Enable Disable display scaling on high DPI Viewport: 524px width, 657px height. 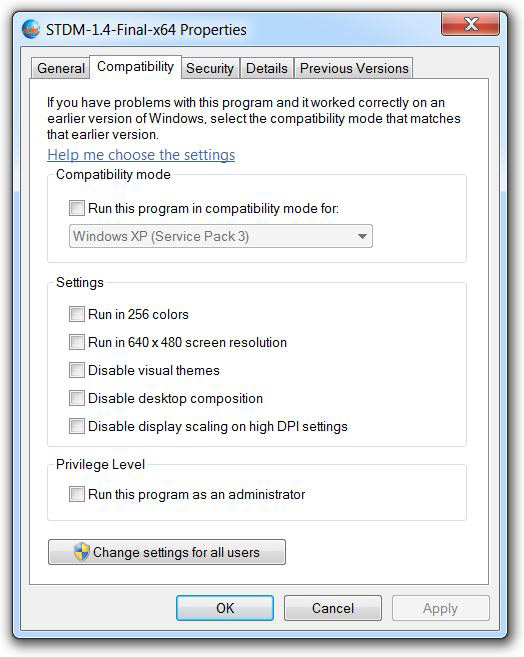pyautogui.click(x=77, y=426)
